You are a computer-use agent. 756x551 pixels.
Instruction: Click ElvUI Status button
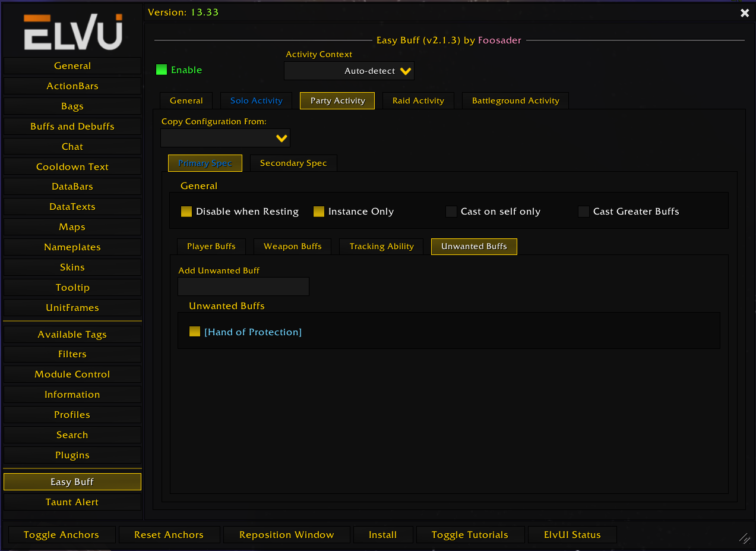[x=572, y=535]
